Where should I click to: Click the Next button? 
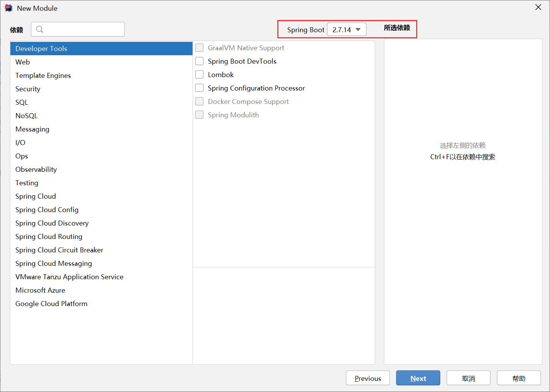tap(418, 378)
